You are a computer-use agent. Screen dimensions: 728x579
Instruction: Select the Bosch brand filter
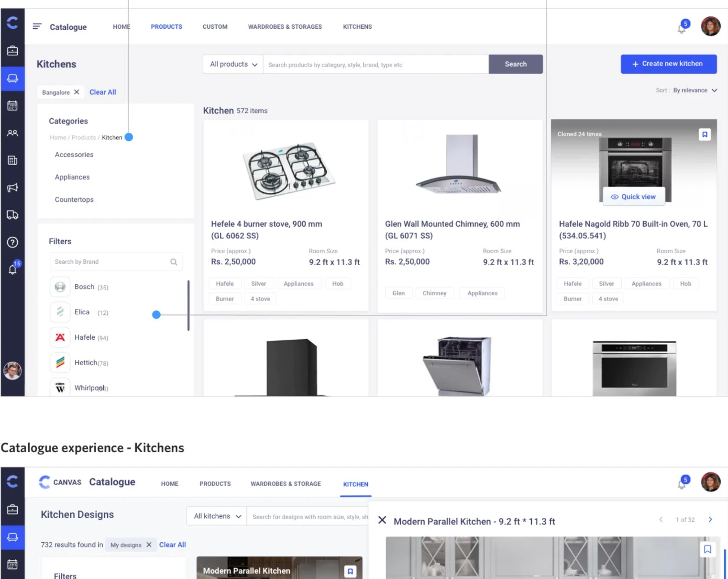point(79,287)
